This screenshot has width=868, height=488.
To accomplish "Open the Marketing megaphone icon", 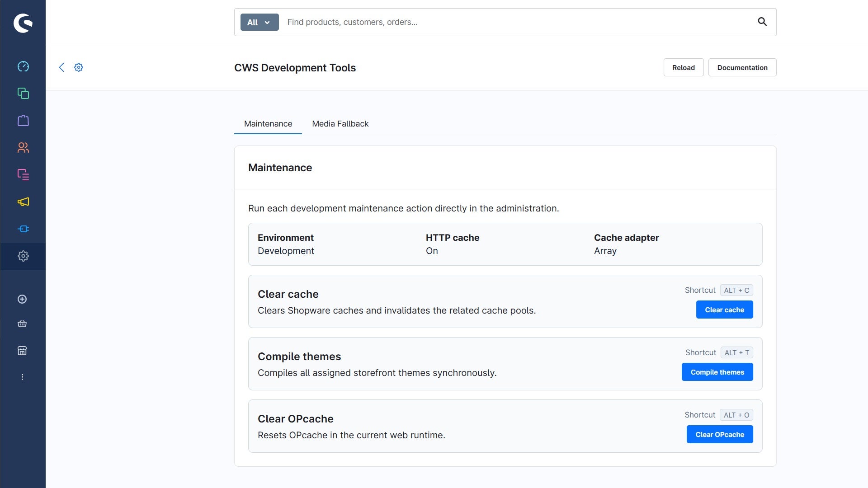I will pyautogui.click(x=23, y=202).
